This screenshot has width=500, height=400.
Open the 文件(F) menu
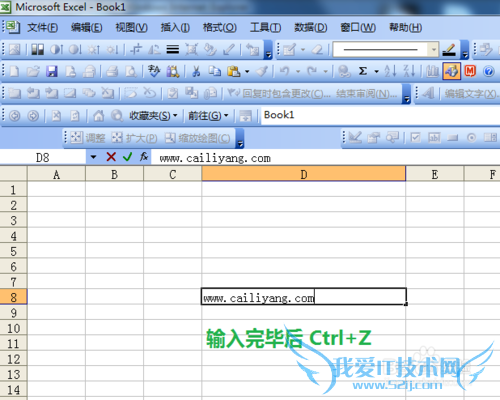pos(42,27)
